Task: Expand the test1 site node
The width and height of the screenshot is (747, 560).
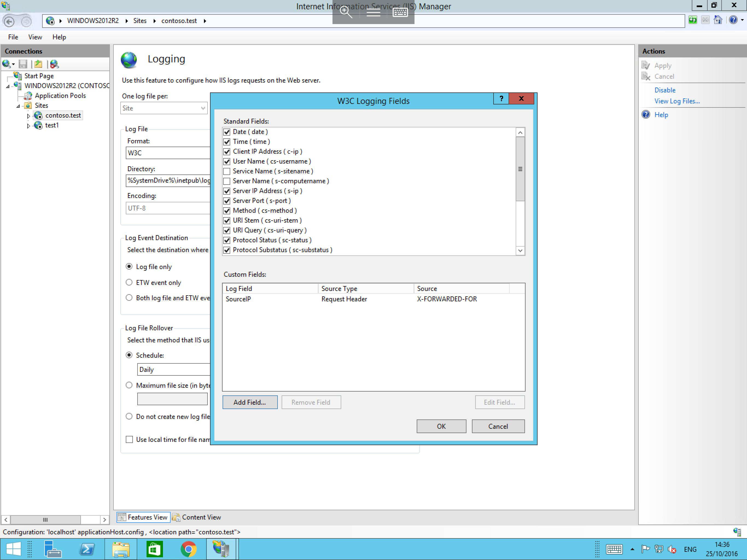Action: (29, 126)
